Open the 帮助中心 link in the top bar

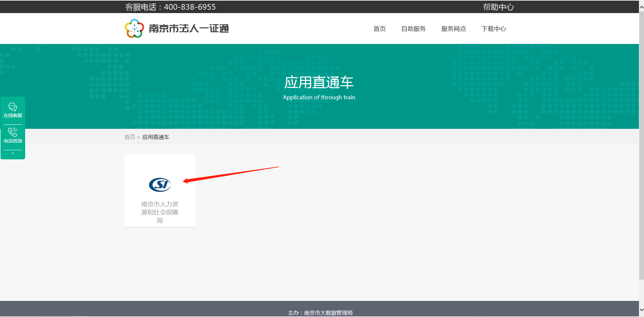click(x=498, y=7)
